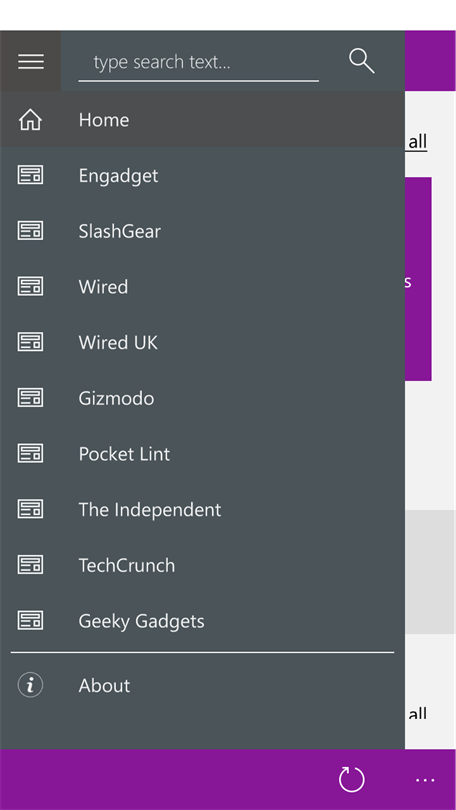This screenshot has height=810, width=456.
Task: Click the Home house icon
Action: [x=30, y=120]
